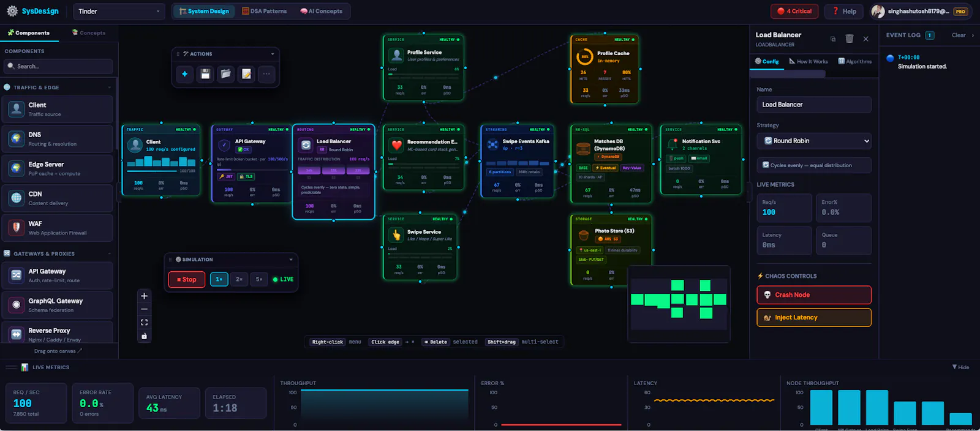Click the GraphQL Gateway icon in sidebar
The width and height of the screenshot is (980, 431).
17,305
